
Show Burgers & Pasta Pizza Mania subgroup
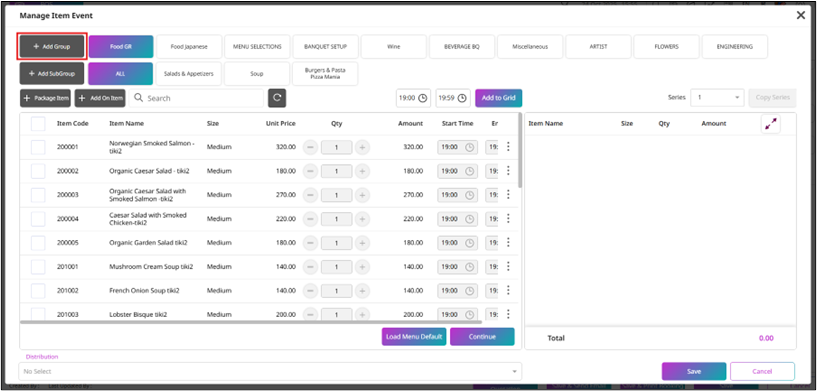pyautogui.click(x=326, y=74)
